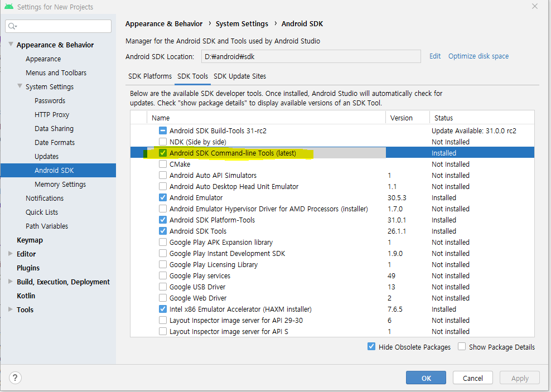This screenshot has height=392, width=551.
Task: Click the Android SDK Location path field
Action: (311, 56)
